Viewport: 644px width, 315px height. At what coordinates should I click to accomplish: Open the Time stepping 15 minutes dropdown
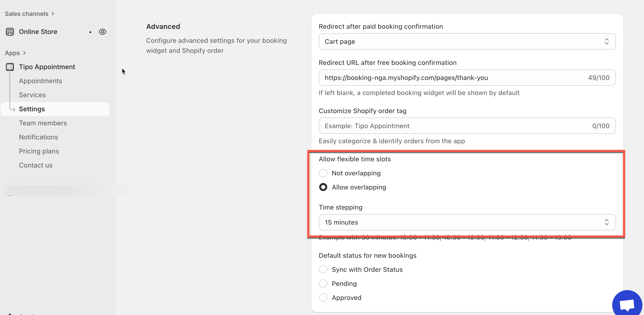(x=467, y=222)
